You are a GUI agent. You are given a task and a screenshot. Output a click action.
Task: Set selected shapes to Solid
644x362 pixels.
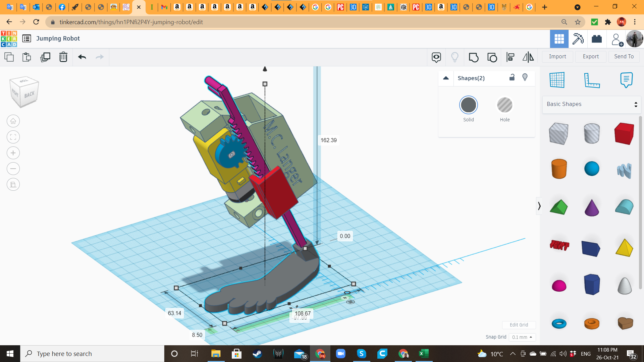[x=468, y=105]
